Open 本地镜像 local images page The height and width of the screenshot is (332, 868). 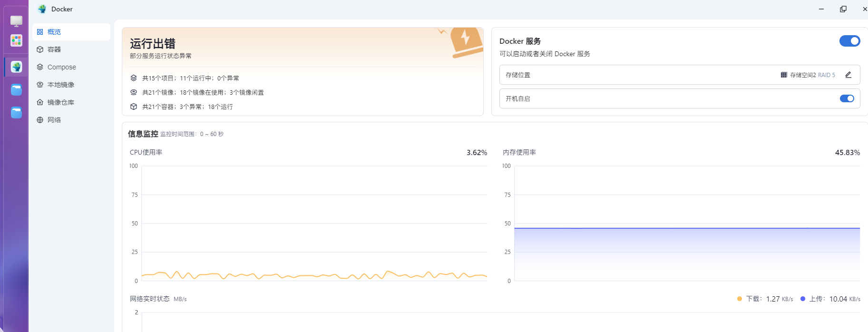(x=71, y=85)
